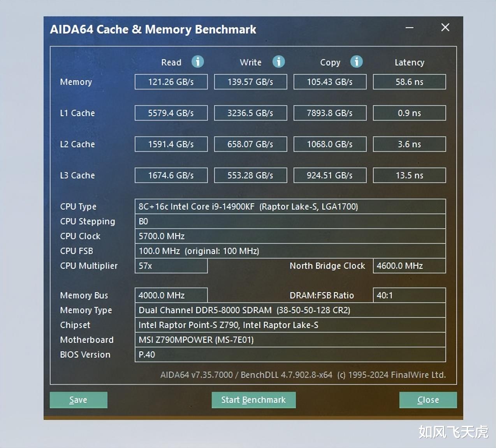
Task: Click the Memory Bus label
Action: click(x=84, y=296)
